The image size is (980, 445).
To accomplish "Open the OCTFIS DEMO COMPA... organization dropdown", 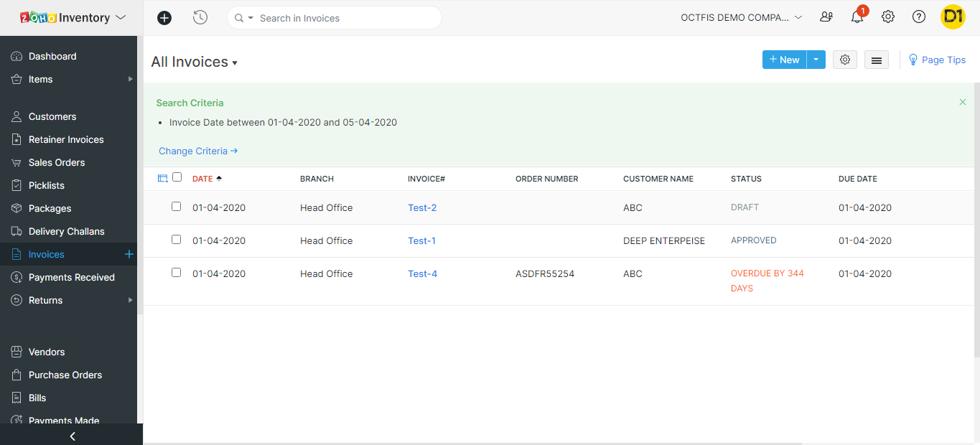I will 742,18.
